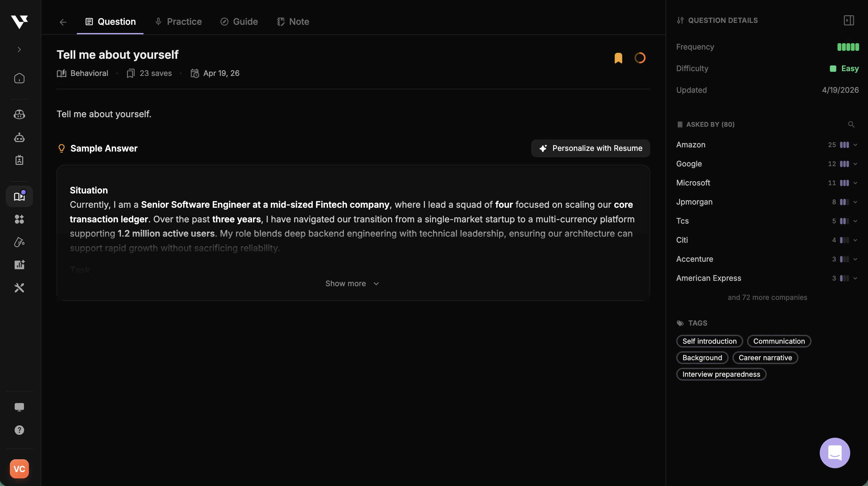The height and width of the screenshot is (486, 868).
Task: Open the tag/label sidebar icon
Action: pyautogui.click(x=19, y=242)
